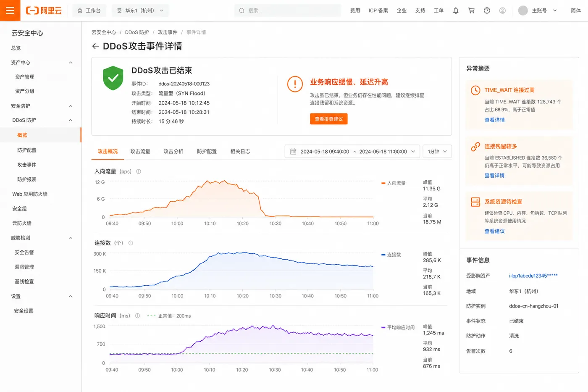This screenshot has height=392, width=588.
Task: Collapse the 设置 sidebar section
Action: [x=71, y=296]
